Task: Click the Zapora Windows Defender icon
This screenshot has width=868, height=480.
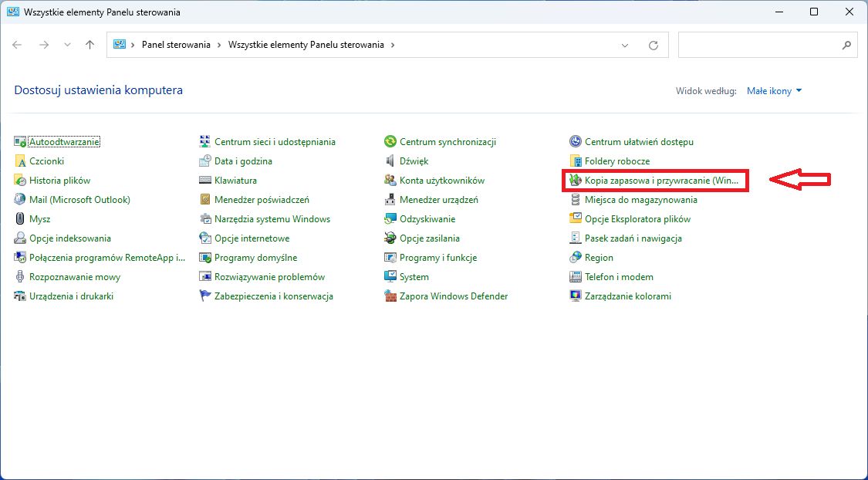Action: click(391, 296)
